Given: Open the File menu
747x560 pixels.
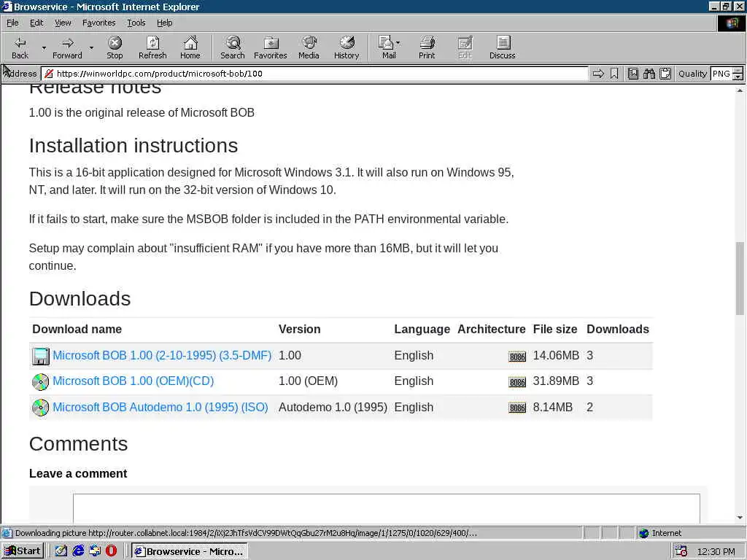Looking at the screenshot, I should tap(12, 23).
